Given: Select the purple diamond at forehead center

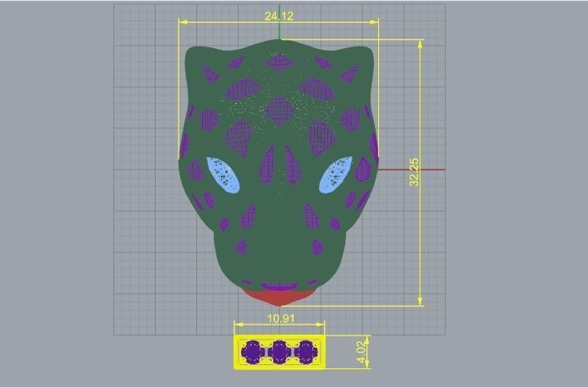Looking at the screenshot, I should point(279,111).
